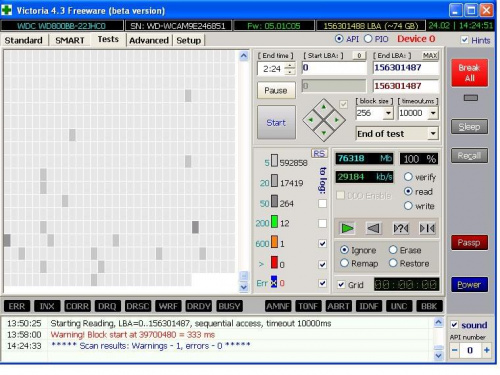The height and width of the screenshot is (375, 500).
Task: Click the UNC error indicator
Action: tap(399, 306)
